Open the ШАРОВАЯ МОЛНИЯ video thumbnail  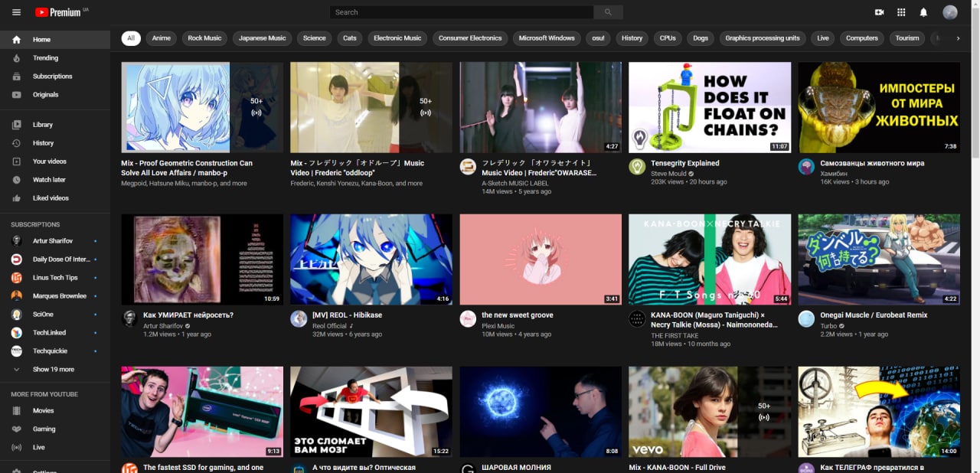[541, 412]
